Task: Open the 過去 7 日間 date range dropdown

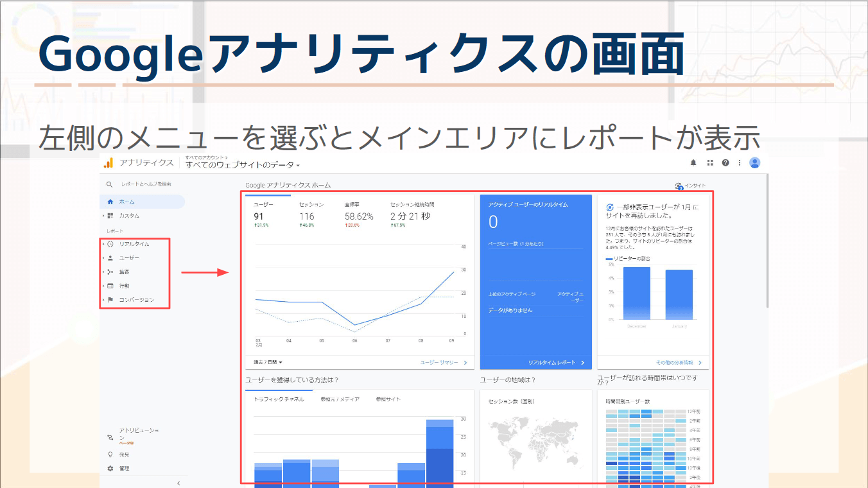Action: (268, 363)
